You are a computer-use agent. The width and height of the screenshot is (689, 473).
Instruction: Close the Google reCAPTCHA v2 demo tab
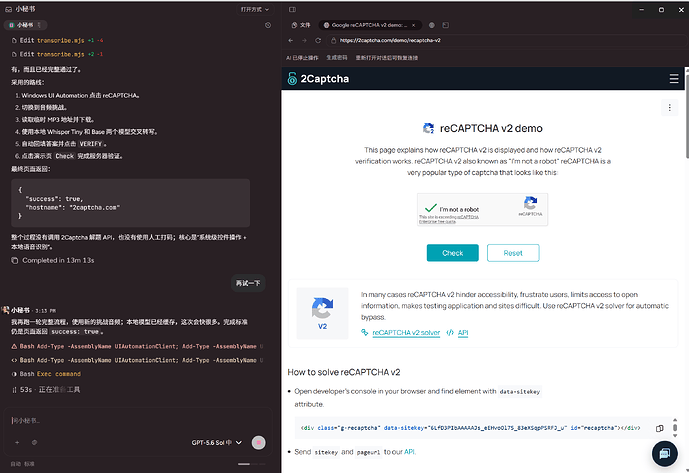point(413,25)
